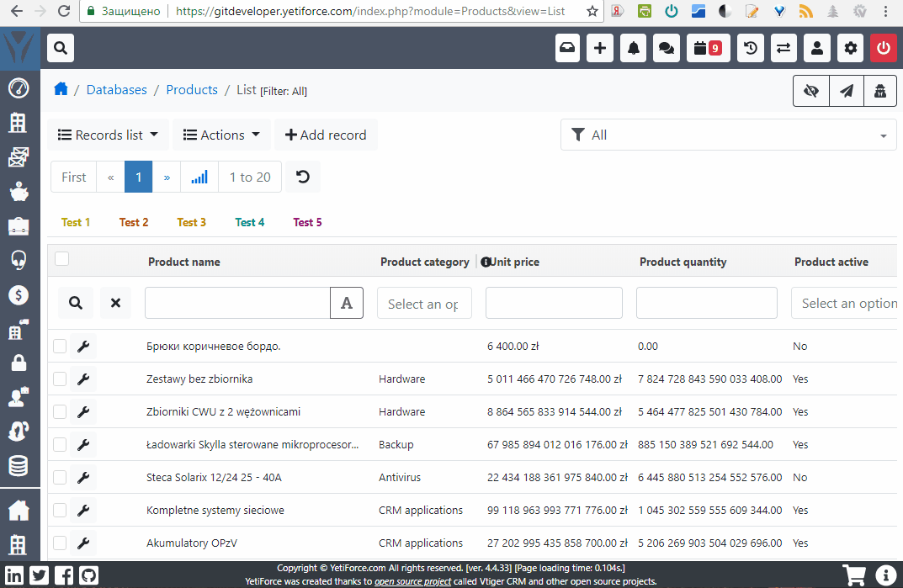Check the Steca Solarix 12/24 row checkbox
The image size is (903, 588).
pos(60,478)
